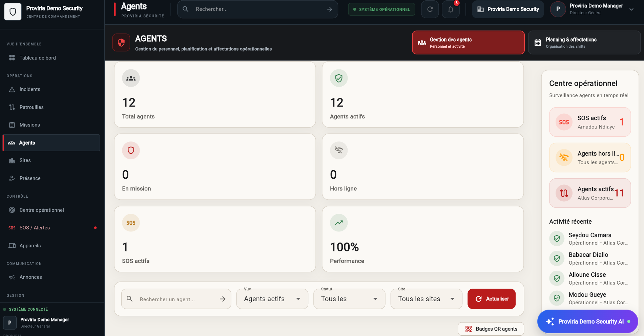This screenshot has width=644, height=336.
Task: Select Modou Gueye in recent activity
Action: (x=590, y=298)
